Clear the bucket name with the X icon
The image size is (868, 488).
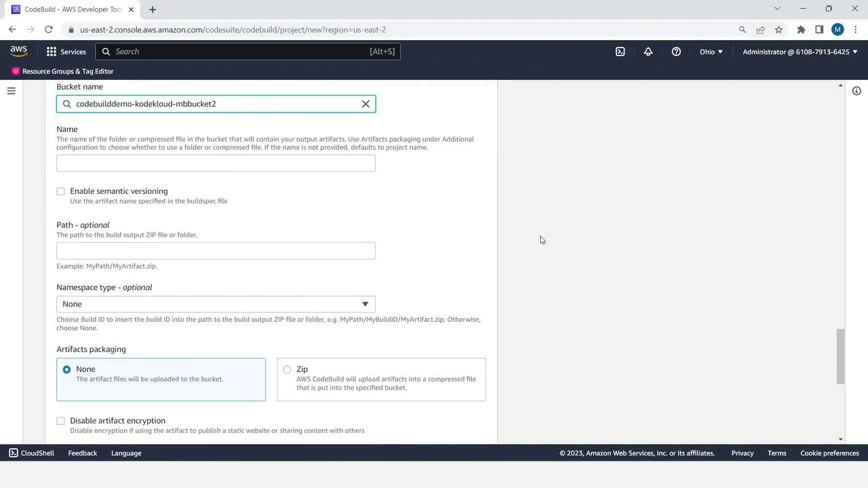pyautogui.click(x=366, y=104)
